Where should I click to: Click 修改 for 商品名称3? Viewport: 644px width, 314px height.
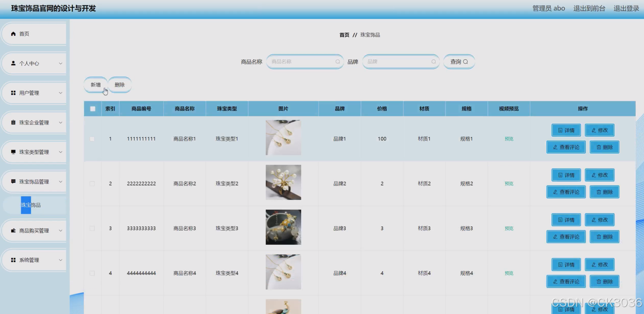[599, 220]
